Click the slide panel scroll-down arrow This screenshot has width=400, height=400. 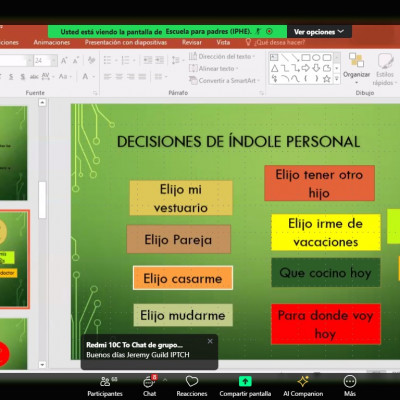point(42,365)
